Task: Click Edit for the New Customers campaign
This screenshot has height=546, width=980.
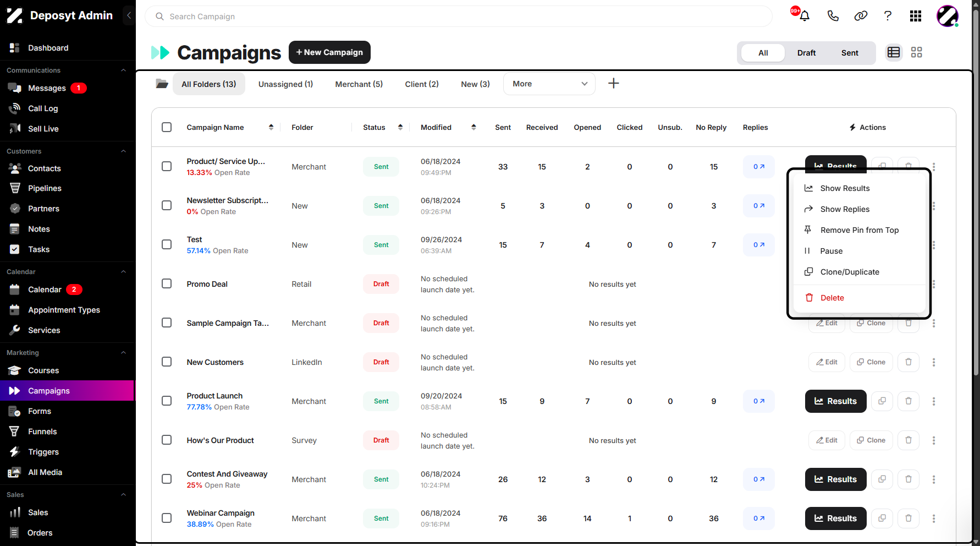Action: pyautogui.click(x=827, y=362)
